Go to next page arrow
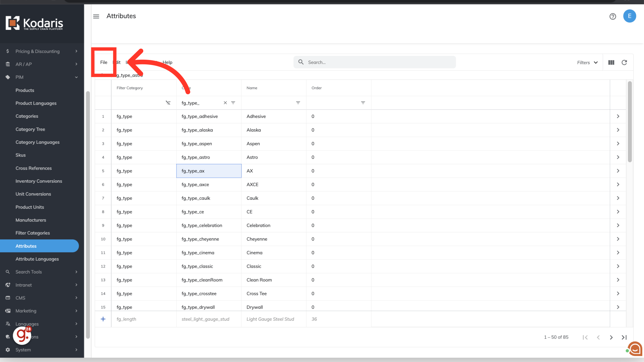The width and height of the screenshot is (644, 362). tap(611, 337)
